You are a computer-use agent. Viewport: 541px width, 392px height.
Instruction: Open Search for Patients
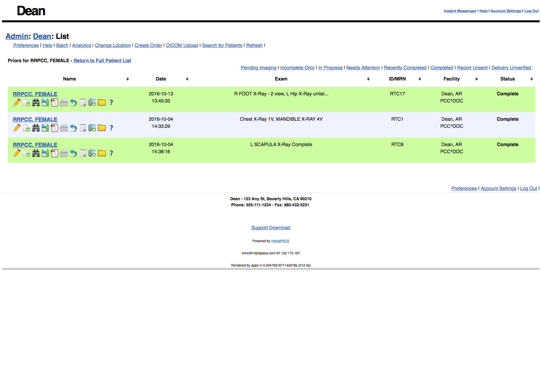[222, 45]
